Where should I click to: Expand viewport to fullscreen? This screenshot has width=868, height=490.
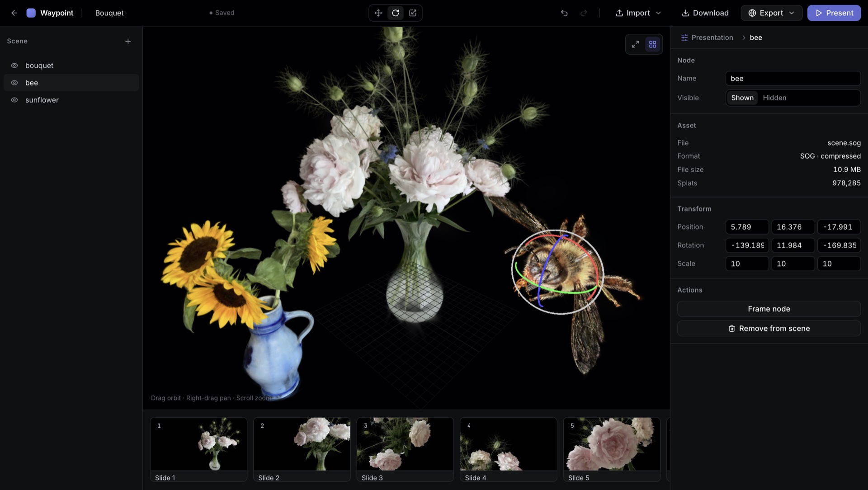635,44
